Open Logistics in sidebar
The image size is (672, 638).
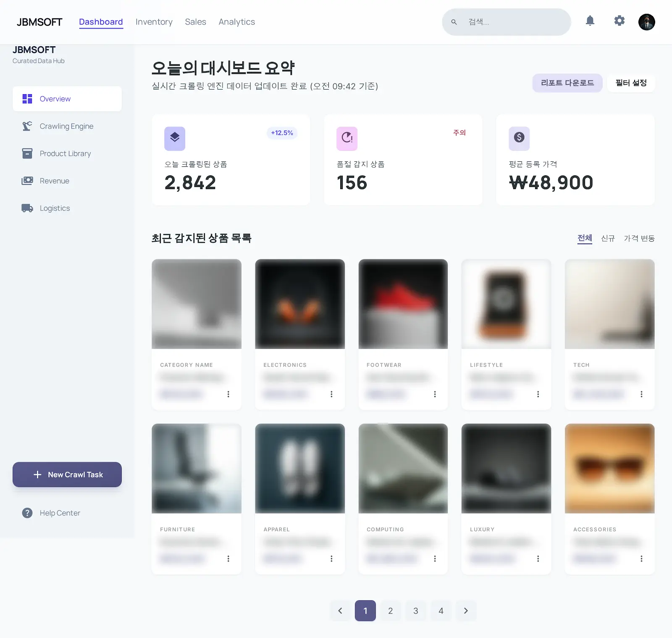(x=67, y=208)
